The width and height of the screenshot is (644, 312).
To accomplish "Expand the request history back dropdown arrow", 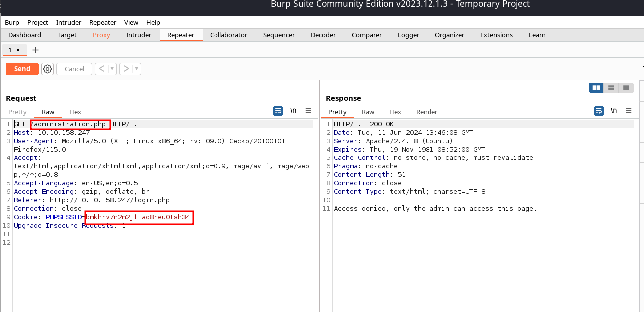I will (x=112, y=69).
